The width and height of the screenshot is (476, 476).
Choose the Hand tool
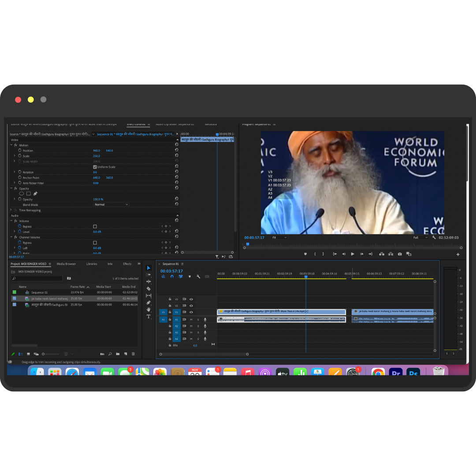[x=149, y=309]
